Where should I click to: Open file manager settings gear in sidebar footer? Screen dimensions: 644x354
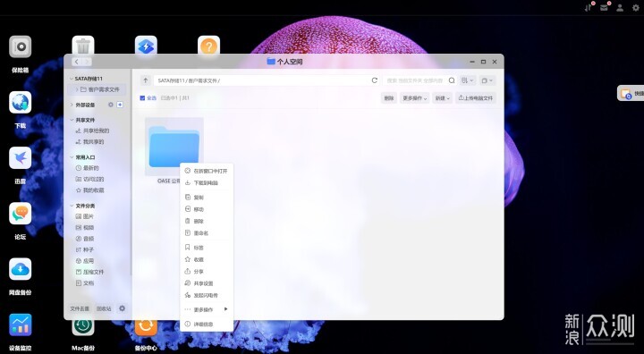tap(122, 308)
